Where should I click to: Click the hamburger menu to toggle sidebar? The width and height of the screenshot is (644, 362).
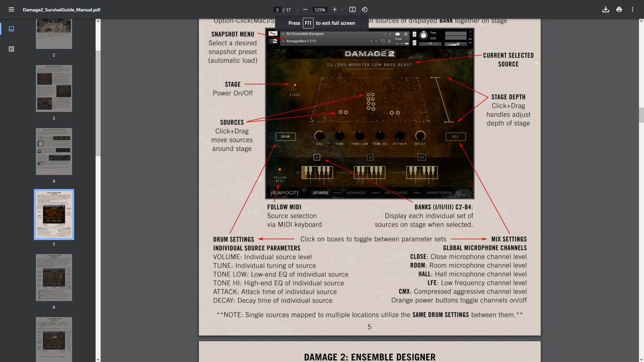click(x=11, y=9)
